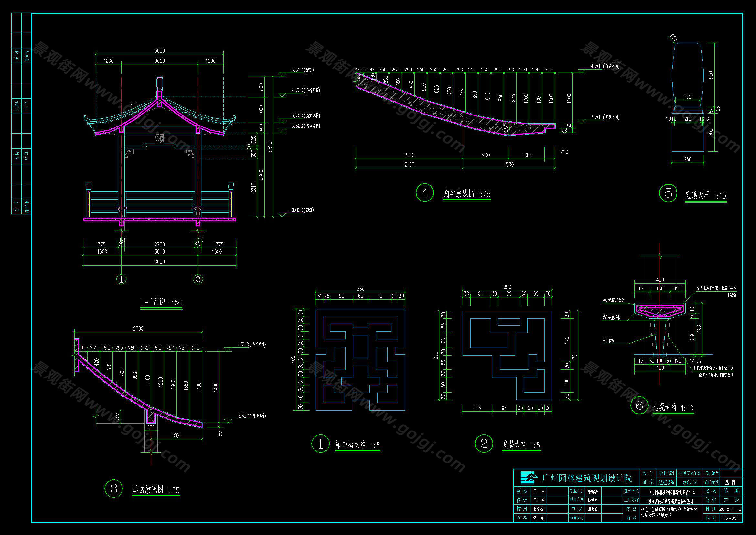Click the 宝顶大样 1:10 title label

coord(706,196)
